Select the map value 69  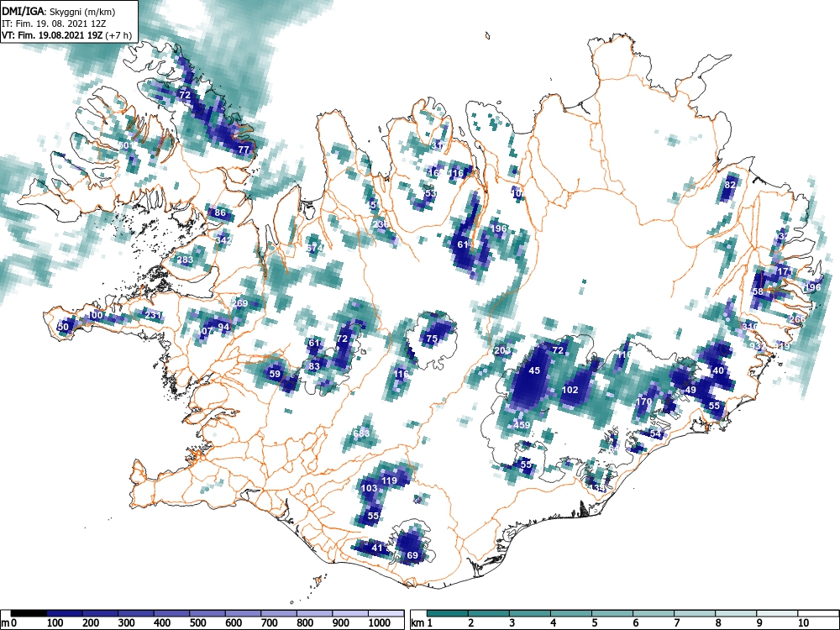pyautogui.click(x=412, y=555)
